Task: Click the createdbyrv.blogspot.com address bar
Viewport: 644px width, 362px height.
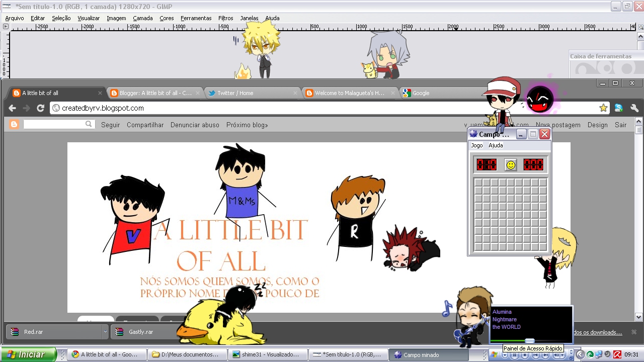Action: point(101,108)
